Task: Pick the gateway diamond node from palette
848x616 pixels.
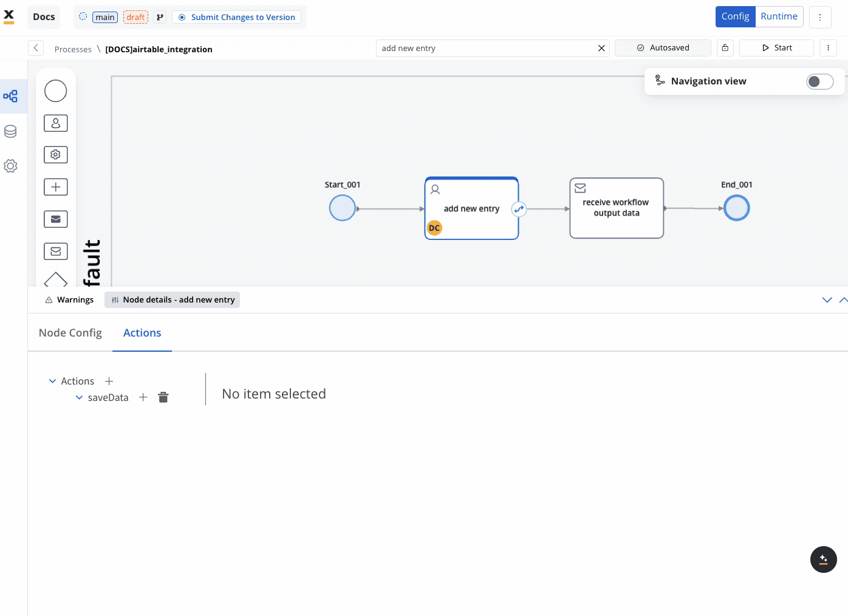Action: tap(56, 279)
